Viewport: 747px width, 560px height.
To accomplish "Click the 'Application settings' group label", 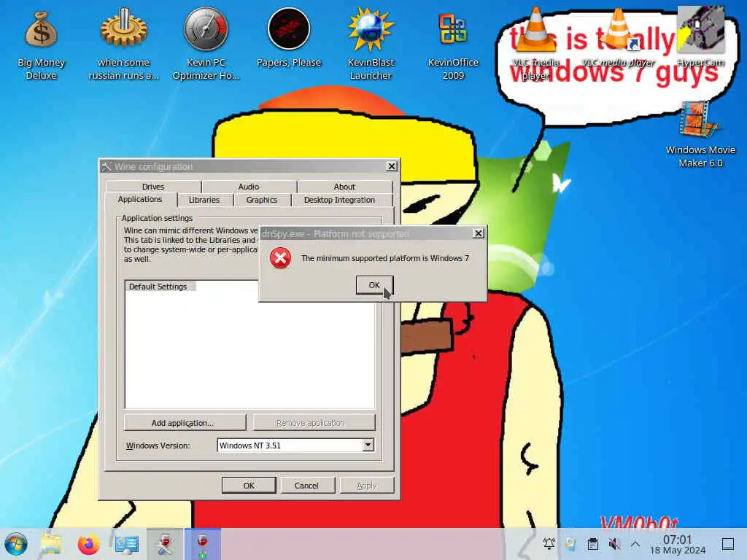I will pyautogui.click(x=157, y=218).
